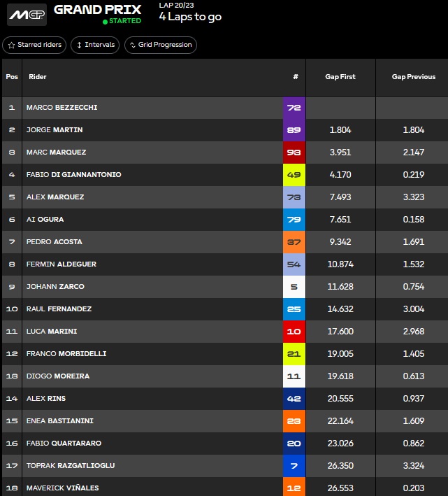Toggle the Starred riders filter
This screenshot has width=448, height=496.
coord(36,45)
